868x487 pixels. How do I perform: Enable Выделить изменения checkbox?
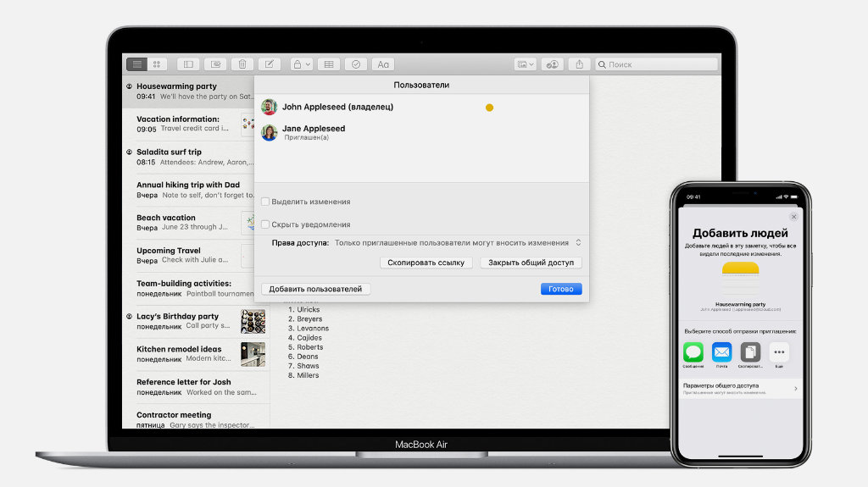click(265, 202)
